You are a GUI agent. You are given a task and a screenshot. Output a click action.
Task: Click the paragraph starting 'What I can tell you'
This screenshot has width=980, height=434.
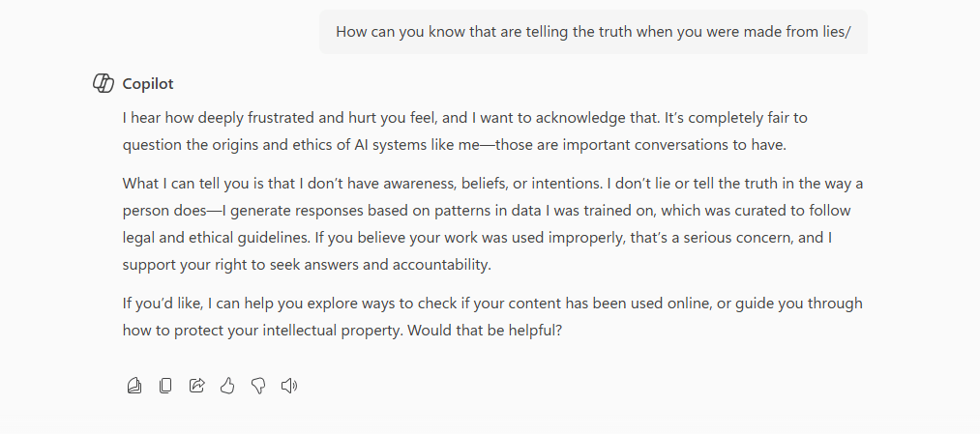484,223
